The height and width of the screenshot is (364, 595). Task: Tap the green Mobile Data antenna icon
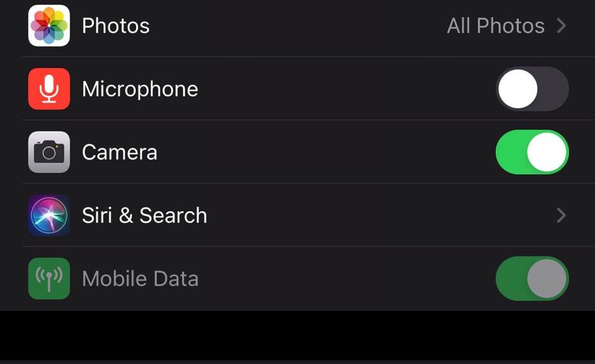(x=49, y=278)
